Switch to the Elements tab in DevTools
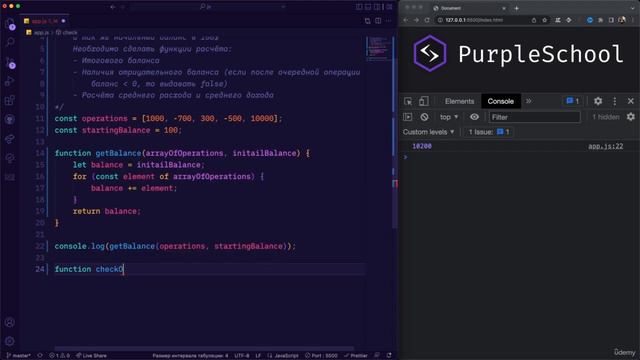640x360 pixels. (x=460, y=101)
